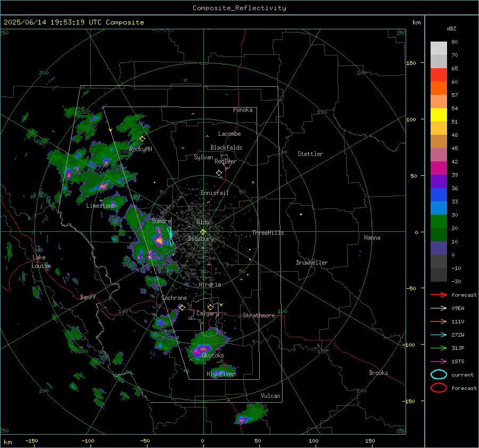The width and height of the screenshot is (479, 448).
Task: Click the yellow radar center marker near Didsbury
Action: click(203, 232)
